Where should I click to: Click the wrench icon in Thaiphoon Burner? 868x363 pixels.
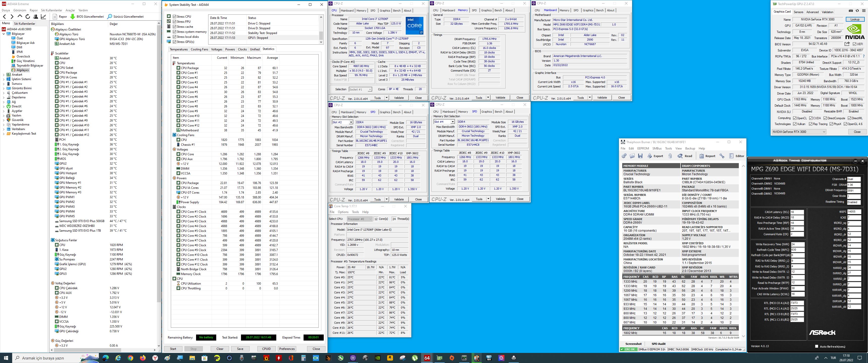(x=722, y=156)
